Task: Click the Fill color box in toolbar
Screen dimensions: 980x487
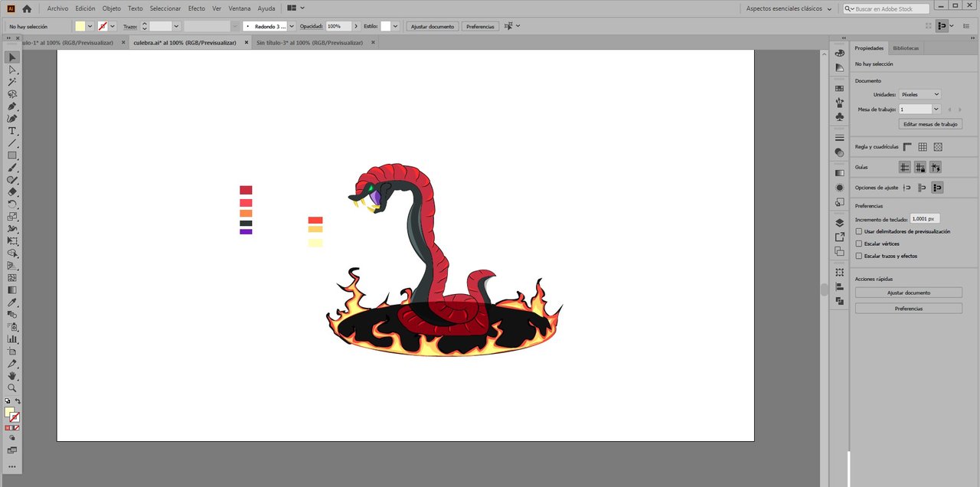Action: tap(9, 412)
